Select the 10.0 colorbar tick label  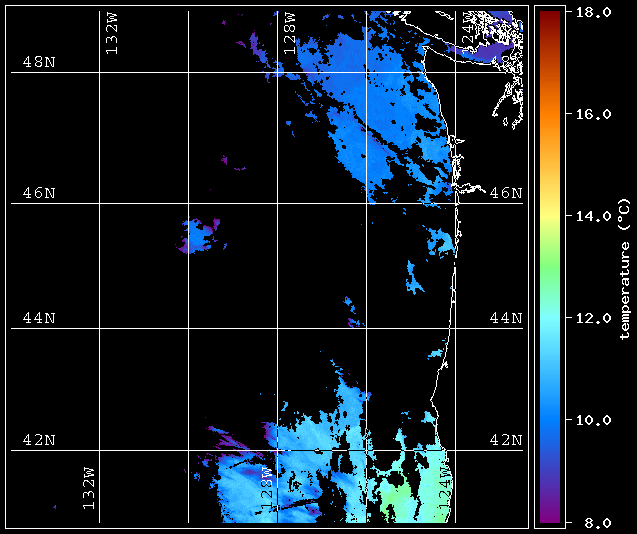pyautogui.click(x=590, y=420)
